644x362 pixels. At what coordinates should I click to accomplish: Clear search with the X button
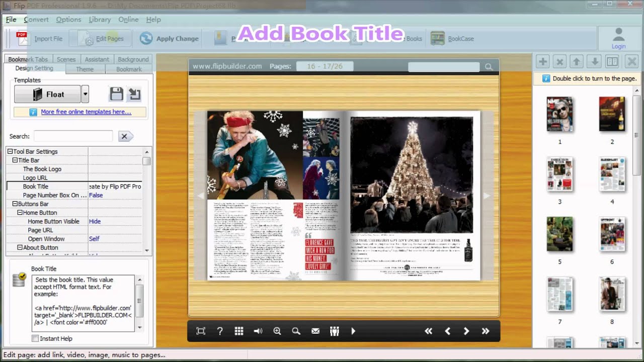tap(125, 136)
